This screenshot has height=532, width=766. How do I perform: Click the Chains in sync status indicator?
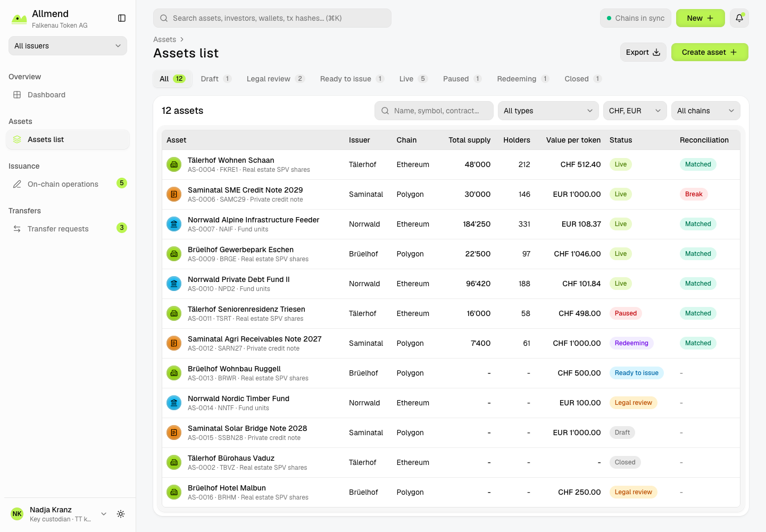pos(636,18)
